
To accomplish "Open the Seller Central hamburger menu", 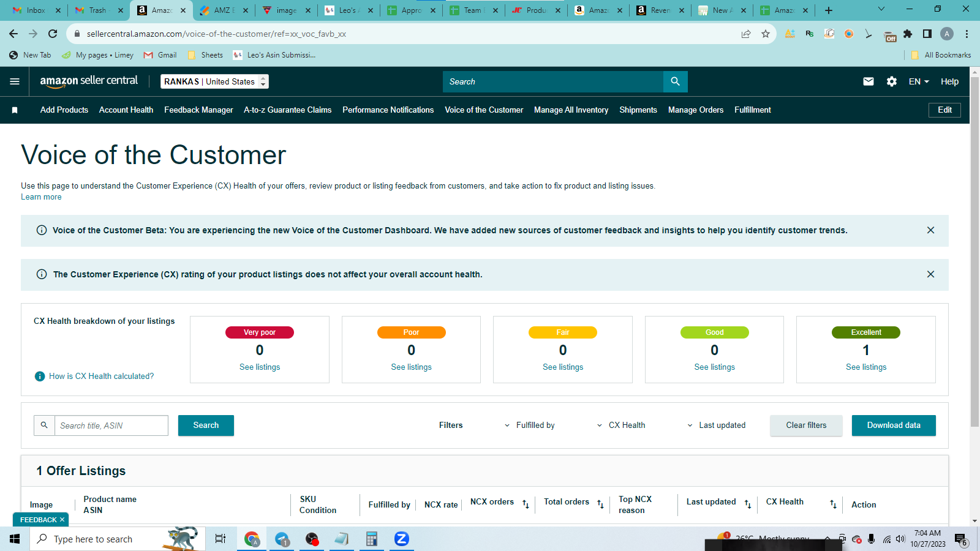I will [15, 81].
